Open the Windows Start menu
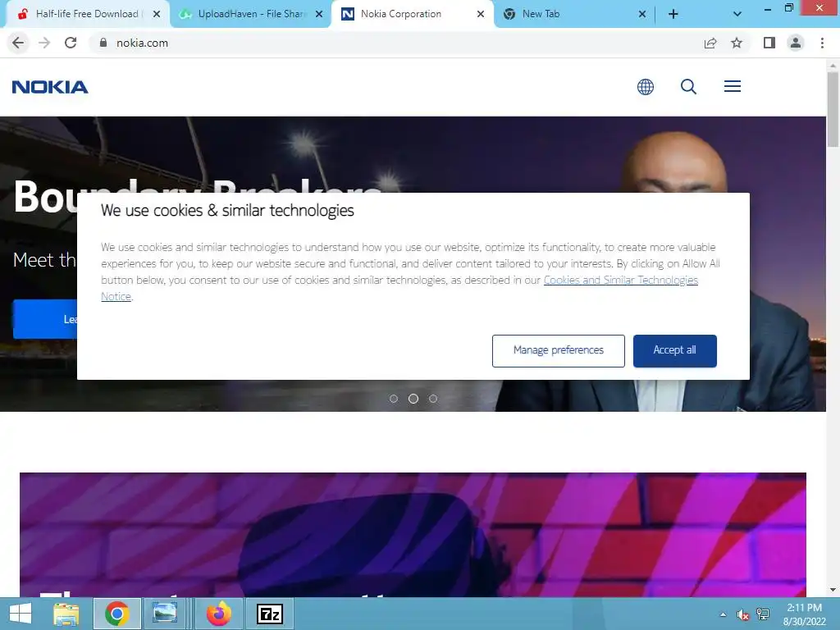Image resolution: width=840 pixels, height=630 pixels. [21, 614]
